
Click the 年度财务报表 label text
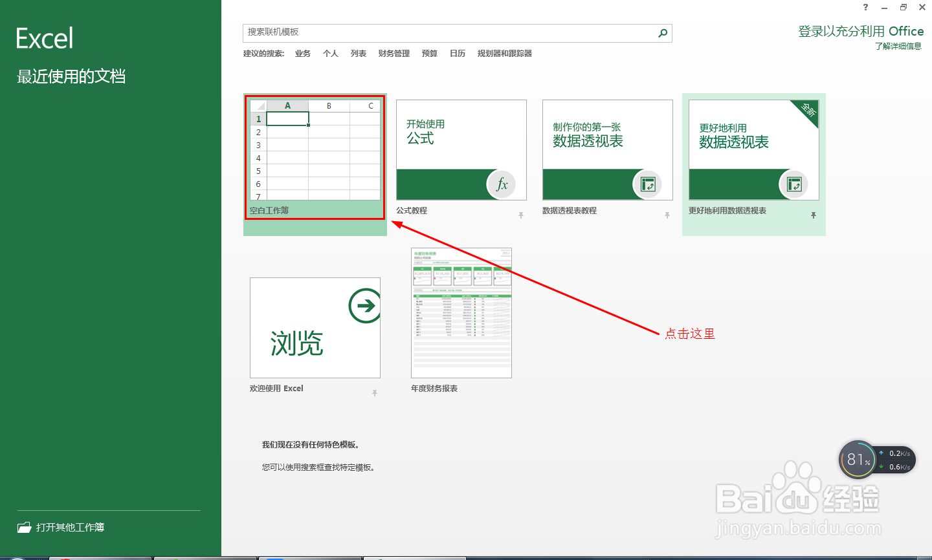pos(434,389)
